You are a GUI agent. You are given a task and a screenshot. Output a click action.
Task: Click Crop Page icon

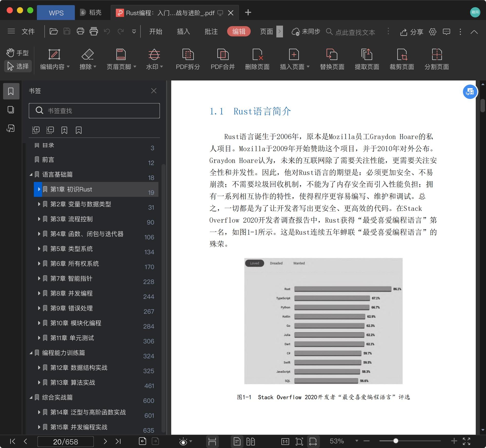click(x=402, y=54)
